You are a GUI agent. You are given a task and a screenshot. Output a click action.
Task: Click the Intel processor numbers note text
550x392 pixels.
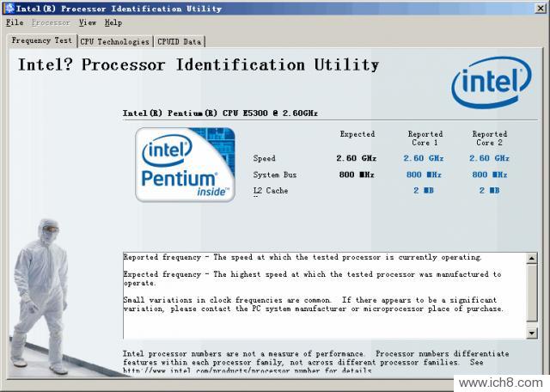(x=315, y=362)
